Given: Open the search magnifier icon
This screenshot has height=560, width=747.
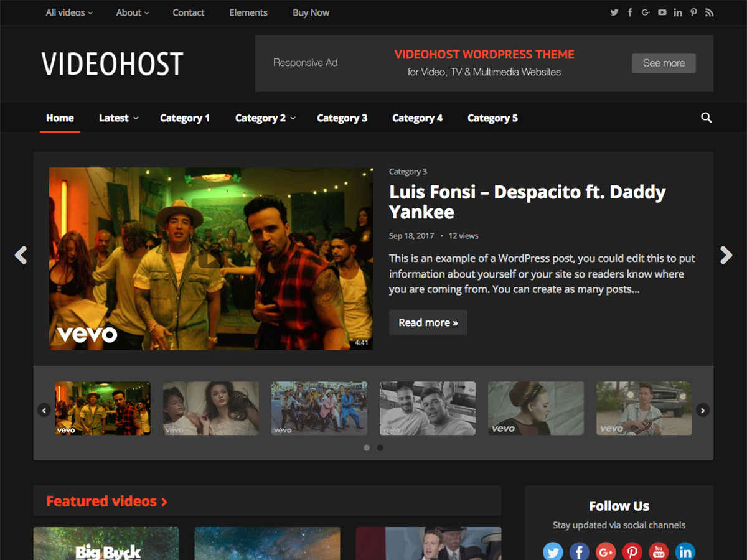Looking at the screenshot, I should click(706, 118).
